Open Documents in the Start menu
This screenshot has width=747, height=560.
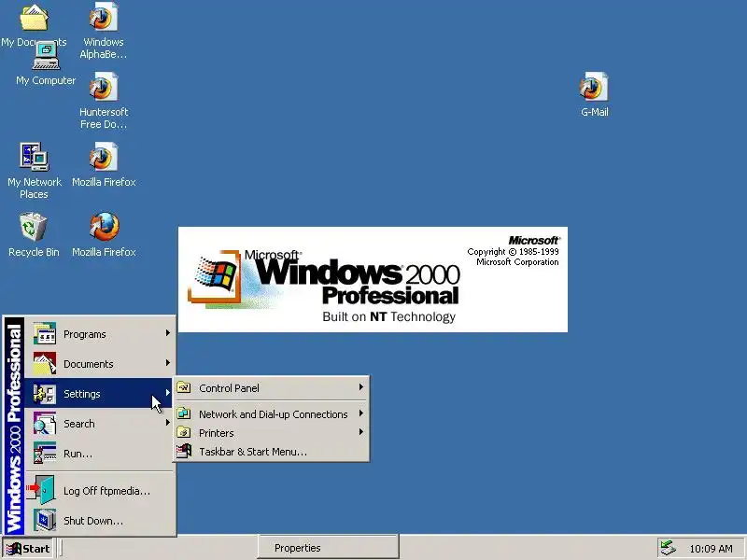pos(99,364)
